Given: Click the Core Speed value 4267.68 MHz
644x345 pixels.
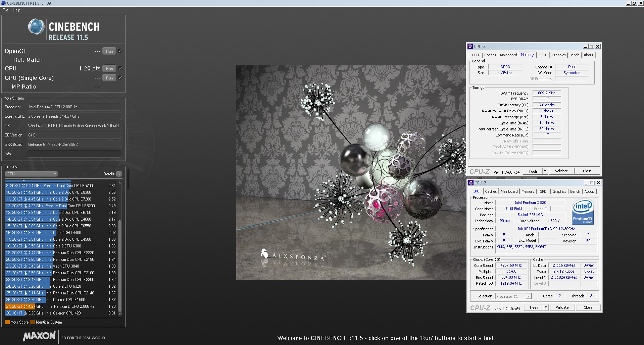Looking at the screenshot, I should pos(511,266).
